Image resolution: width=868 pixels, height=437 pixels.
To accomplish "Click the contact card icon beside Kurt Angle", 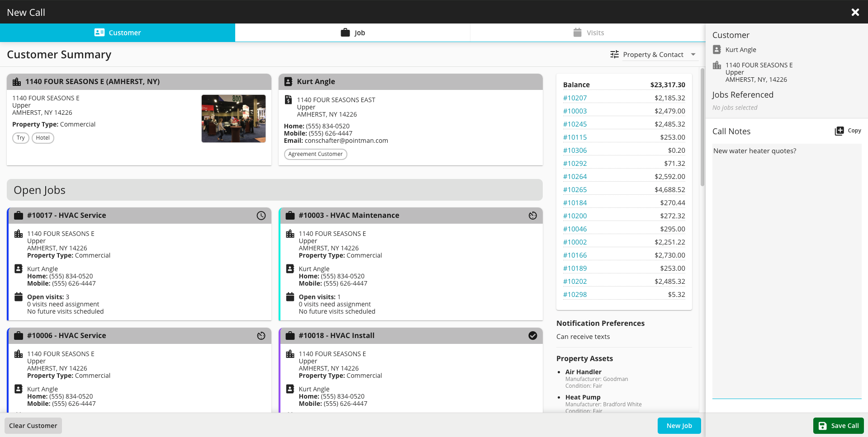I will [x=289, y=81].
